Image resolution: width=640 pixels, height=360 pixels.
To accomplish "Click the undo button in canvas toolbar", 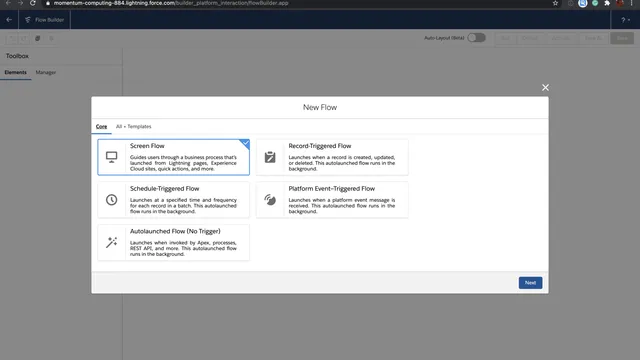I will [x=12, y=38].
